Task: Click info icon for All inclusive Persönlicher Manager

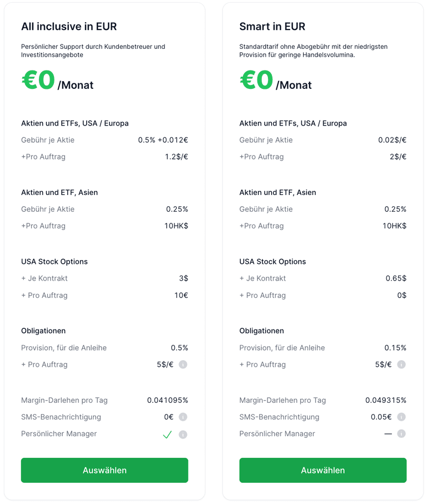Action: tap(183, 435)
